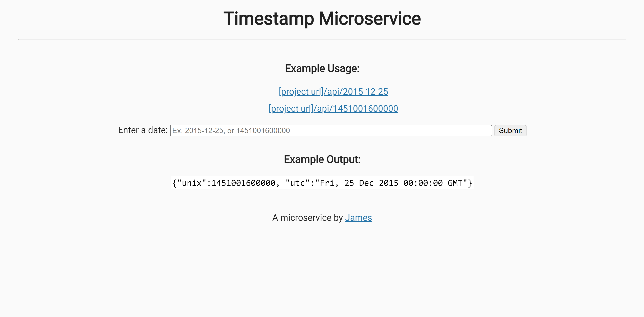Viewport: 644px width, 317px height.
Task: Select the JSON example output text
Action: pos(322,183)
